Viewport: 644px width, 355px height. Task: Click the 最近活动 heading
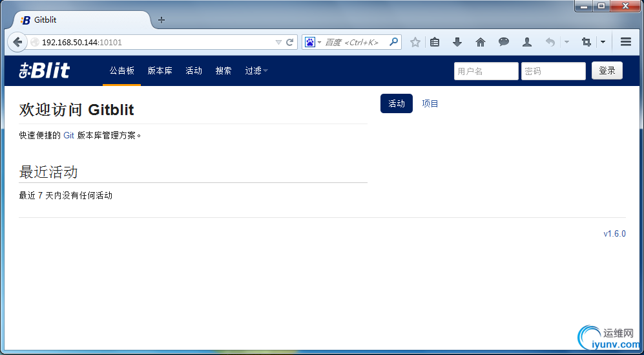pos(48,172)
